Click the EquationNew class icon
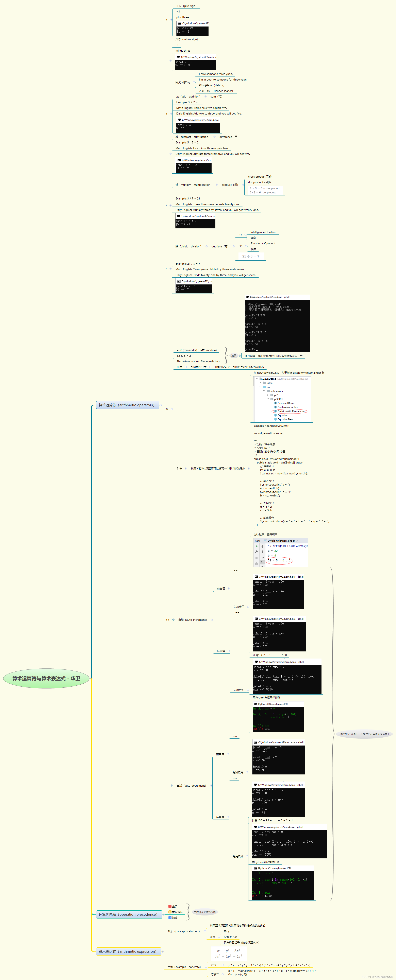The height and width of the screenshot is (980, 396). tap(275, 419)
